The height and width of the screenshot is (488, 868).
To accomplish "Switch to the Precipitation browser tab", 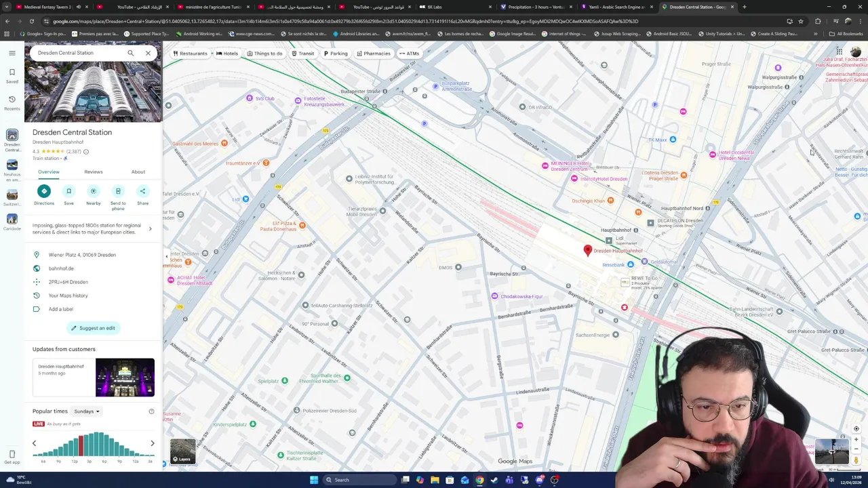I will [536, 7].
